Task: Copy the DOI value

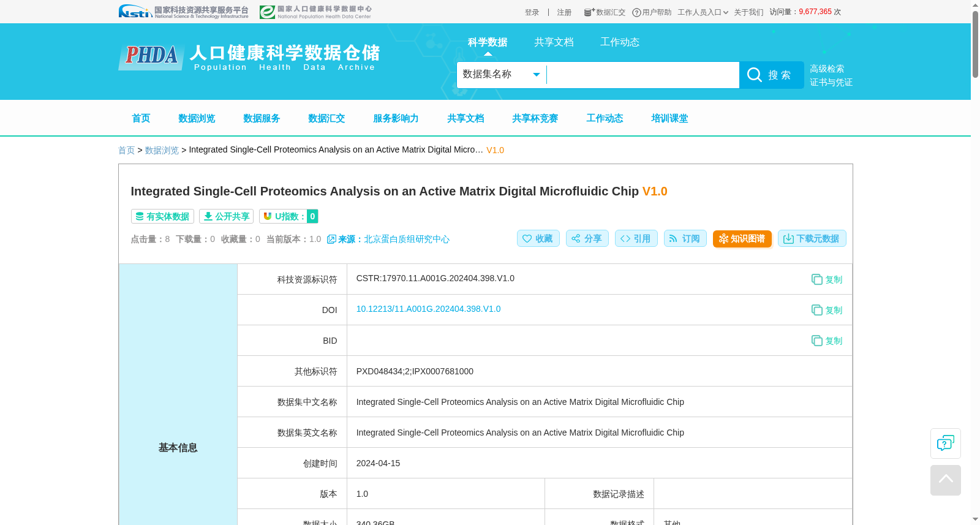Action: pyautogui.click(x=827, y=310)
